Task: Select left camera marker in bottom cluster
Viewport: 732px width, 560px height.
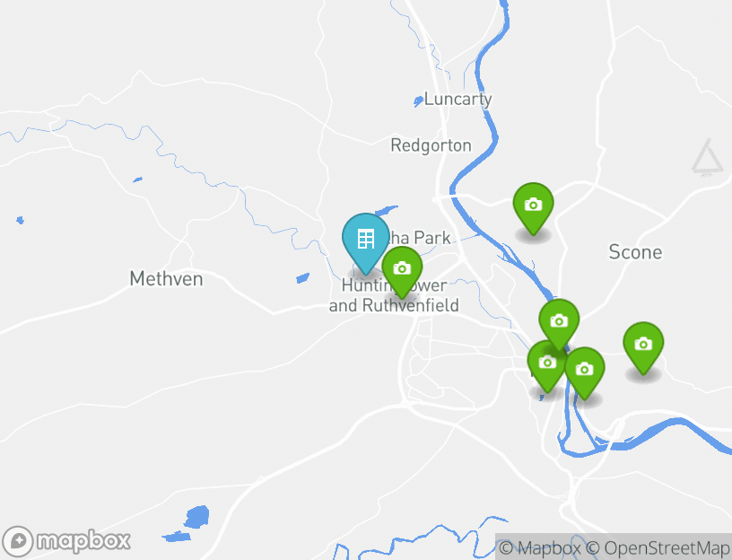Action: 546,366
